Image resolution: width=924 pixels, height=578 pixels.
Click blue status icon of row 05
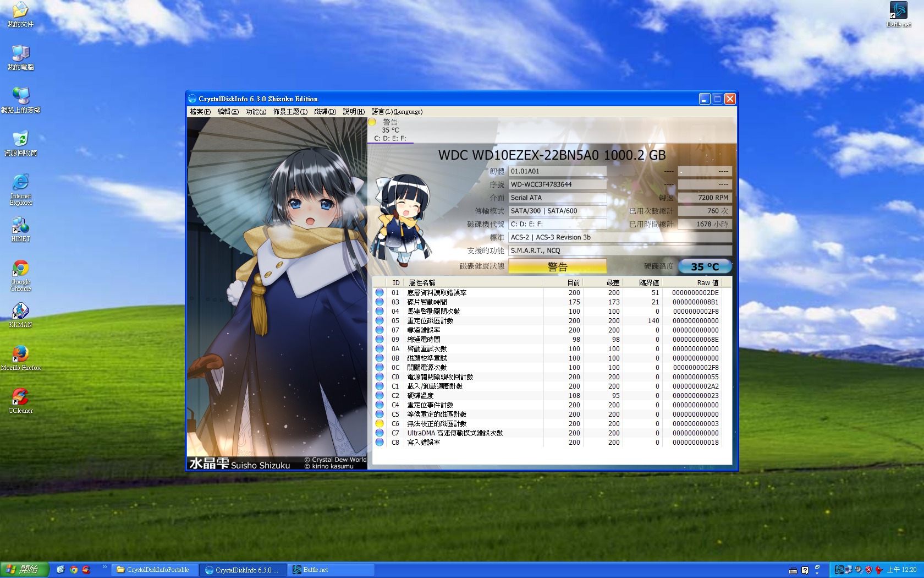(380, 320)
